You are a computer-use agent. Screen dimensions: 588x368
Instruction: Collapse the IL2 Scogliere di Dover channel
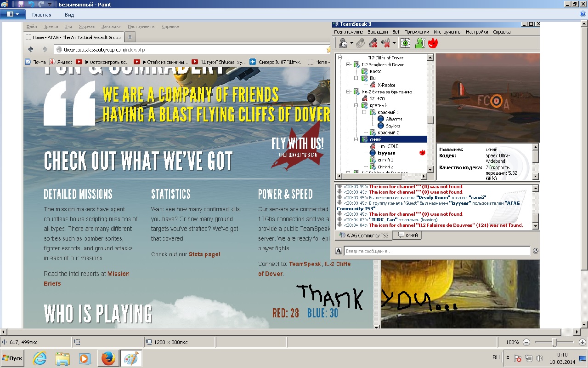[x=349, y=65]
